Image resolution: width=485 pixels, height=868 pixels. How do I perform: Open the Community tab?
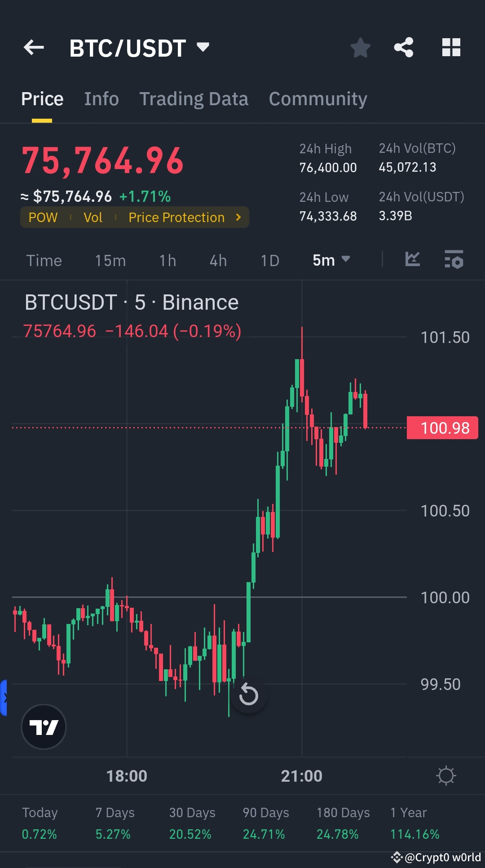coord(317,98)
